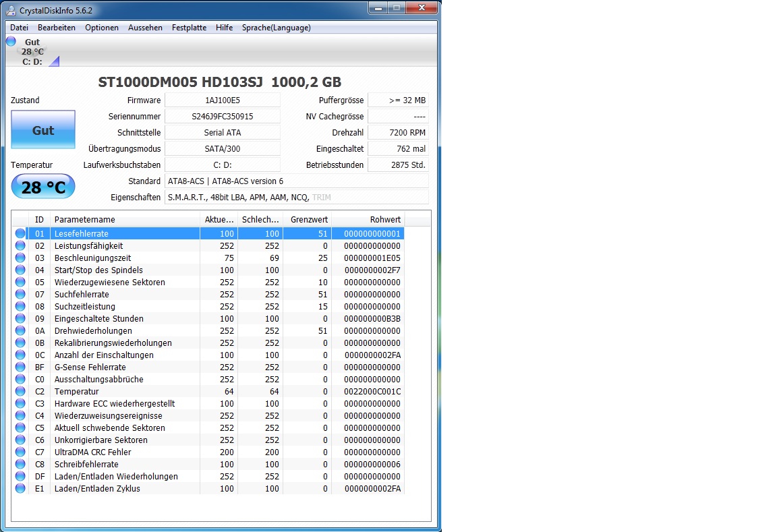Open the Datei menu
Screen dimensions: 777x532
click(20, 28)
